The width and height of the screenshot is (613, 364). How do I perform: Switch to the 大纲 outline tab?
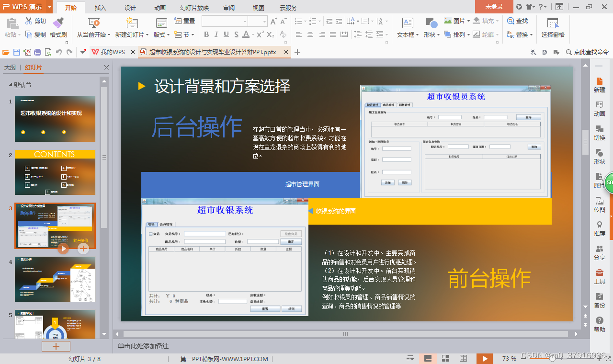[x=10, y=67]
